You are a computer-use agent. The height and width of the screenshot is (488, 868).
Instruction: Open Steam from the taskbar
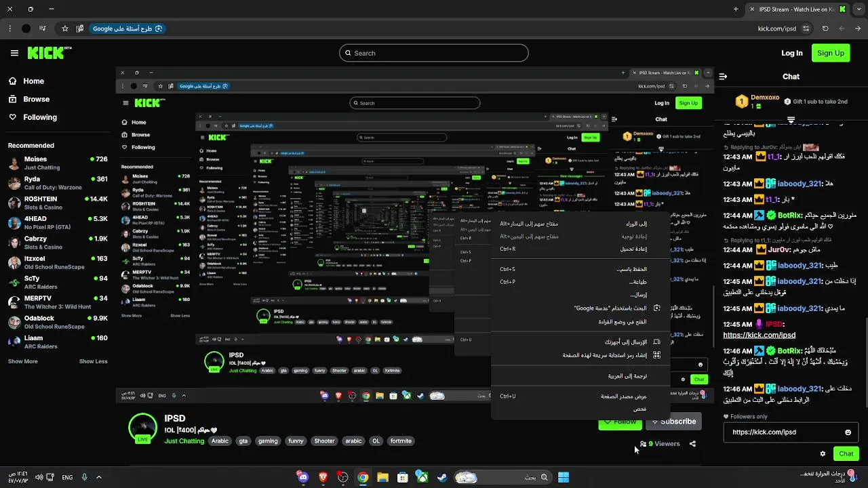tap(441, 477)
